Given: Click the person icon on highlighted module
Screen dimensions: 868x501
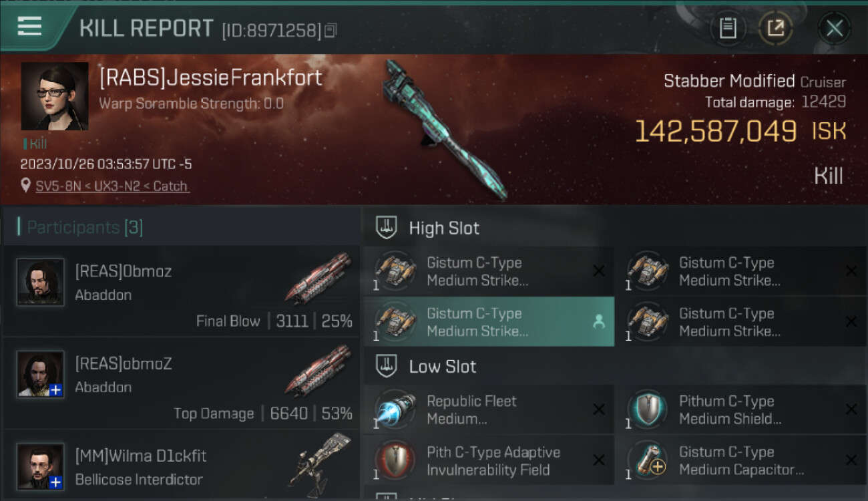Looking at the screenshot, I should click(599, 322).
